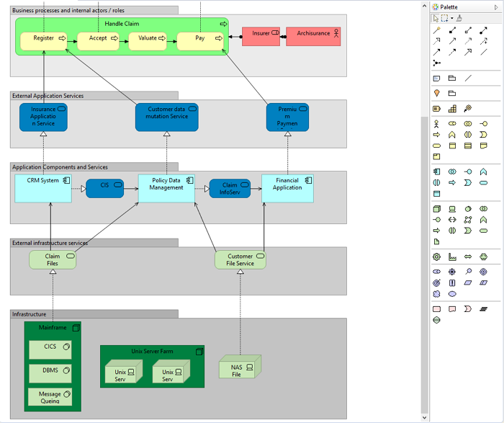Collapse the Palette using the triangle

[496, 7]
